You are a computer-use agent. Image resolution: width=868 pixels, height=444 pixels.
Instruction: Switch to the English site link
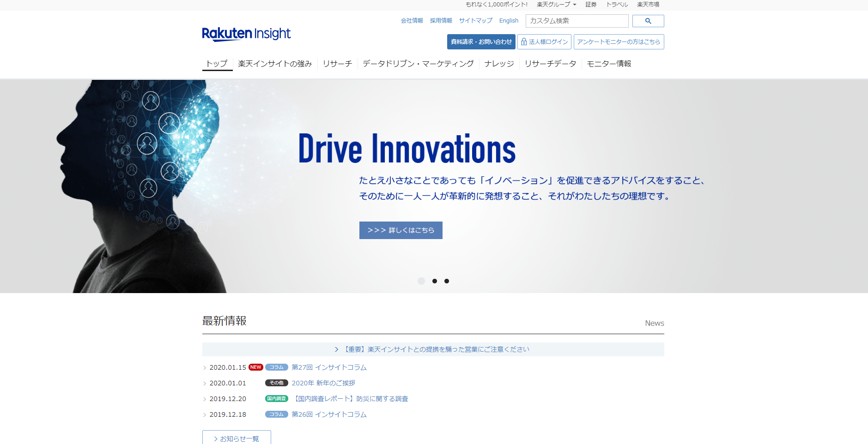[509, 21]
